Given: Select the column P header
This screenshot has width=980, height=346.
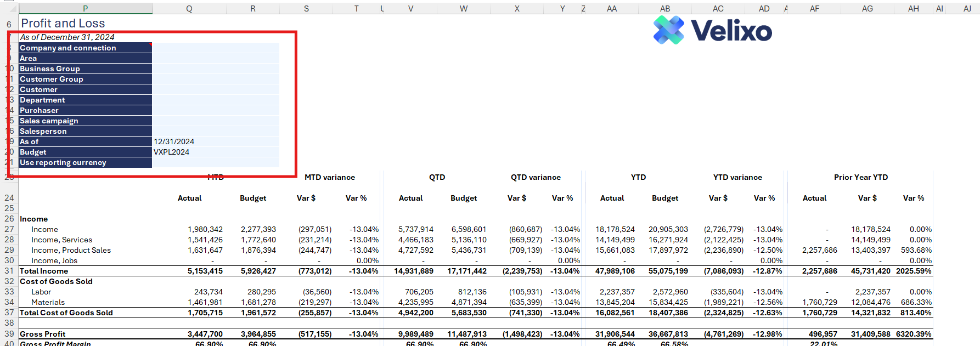Looking at the screenshot, I should (85, 8).
